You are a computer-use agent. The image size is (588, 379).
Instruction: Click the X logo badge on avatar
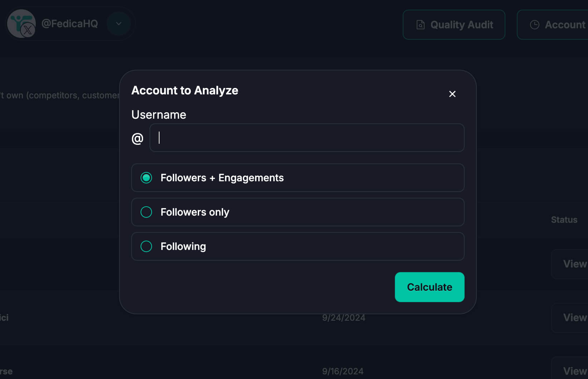[x=28, y=30]
